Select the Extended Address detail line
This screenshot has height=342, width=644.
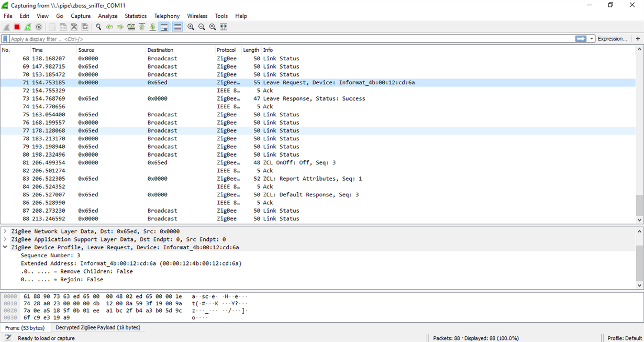(x=131, y=263)
